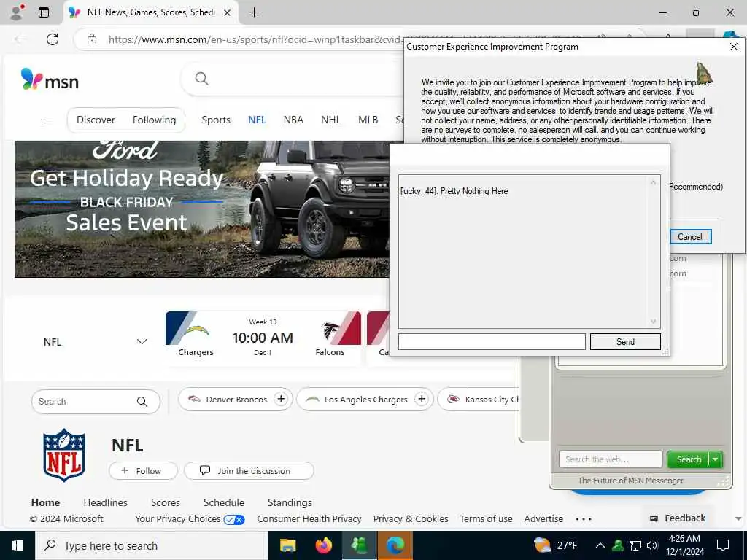The image size is (747, 560).
Task: Follow the NFL topic
Action: click(143, 470)
